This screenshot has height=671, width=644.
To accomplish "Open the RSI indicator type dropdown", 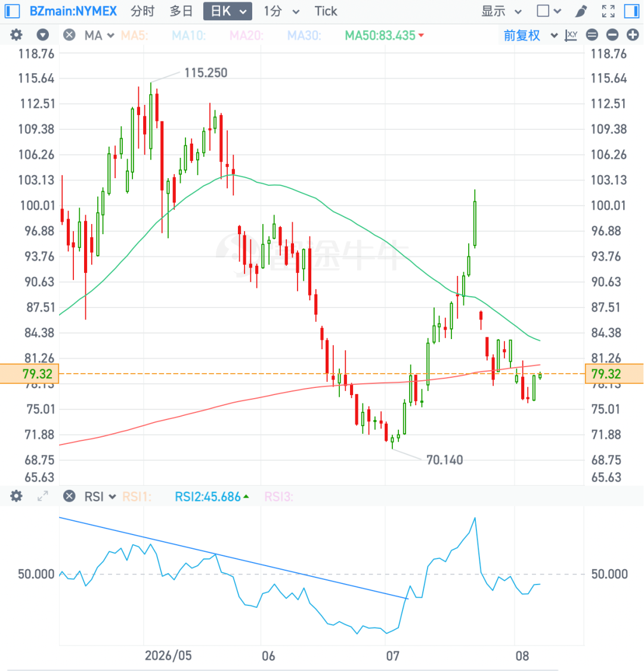I will pyautogui.click(x=100, y=496).
